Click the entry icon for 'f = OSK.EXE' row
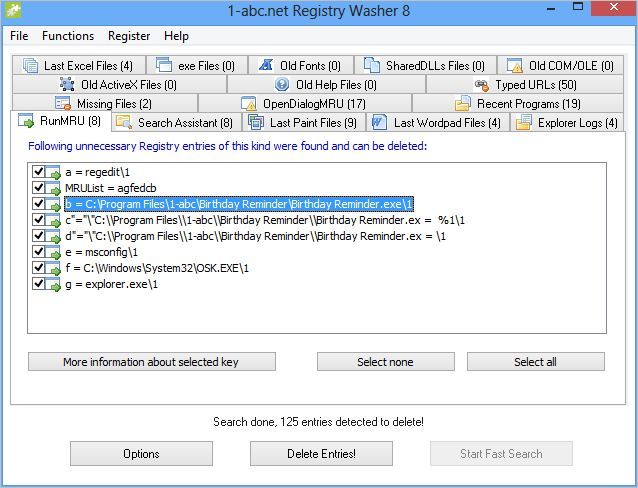Screen dimensions: 638x488 tap(53, 268)
